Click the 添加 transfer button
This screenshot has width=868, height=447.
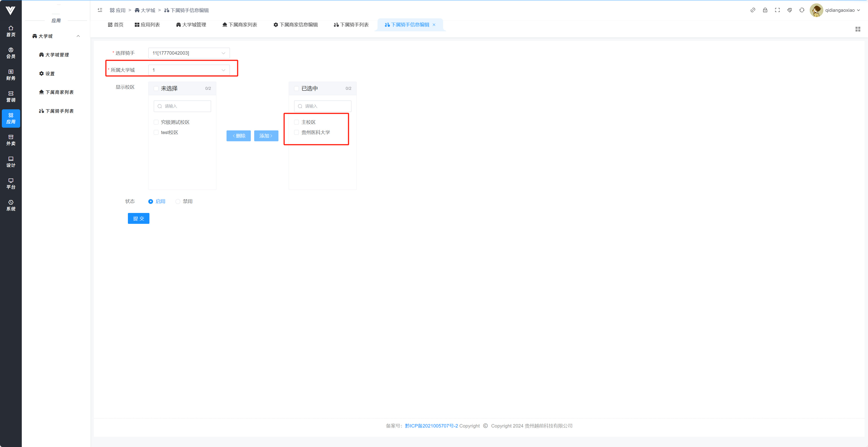(x=266, y=136)
